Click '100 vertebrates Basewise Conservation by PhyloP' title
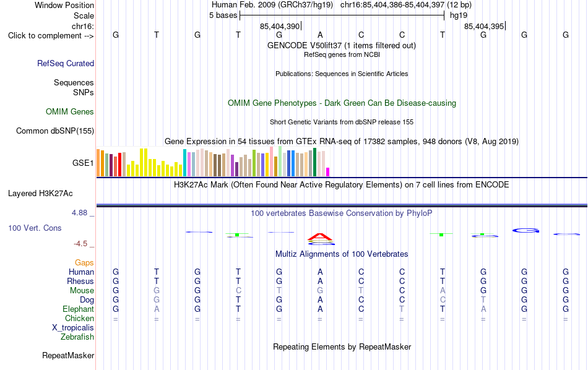This screenshot has height=370, width=588. (x=342, y=213)
